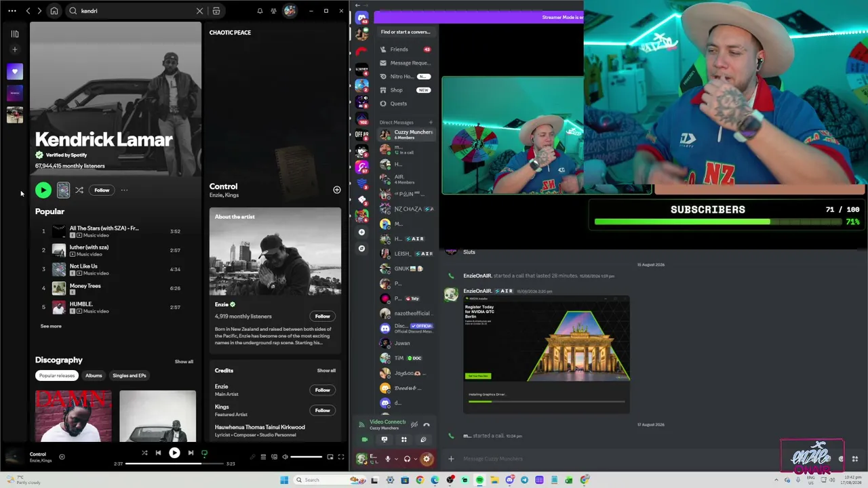Open the DAMN. album cover

point(73,416)
